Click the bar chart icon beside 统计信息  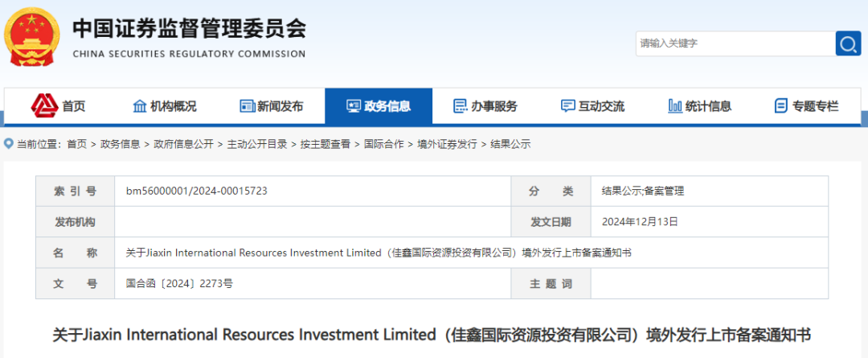[x=675, y=106]
